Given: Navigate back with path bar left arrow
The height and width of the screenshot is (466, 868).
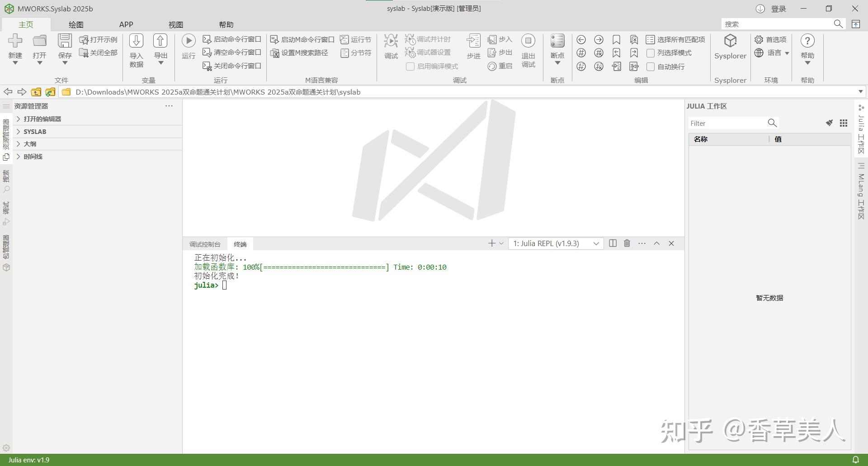Looking at the screenshot, I should (x=8, y=92).
